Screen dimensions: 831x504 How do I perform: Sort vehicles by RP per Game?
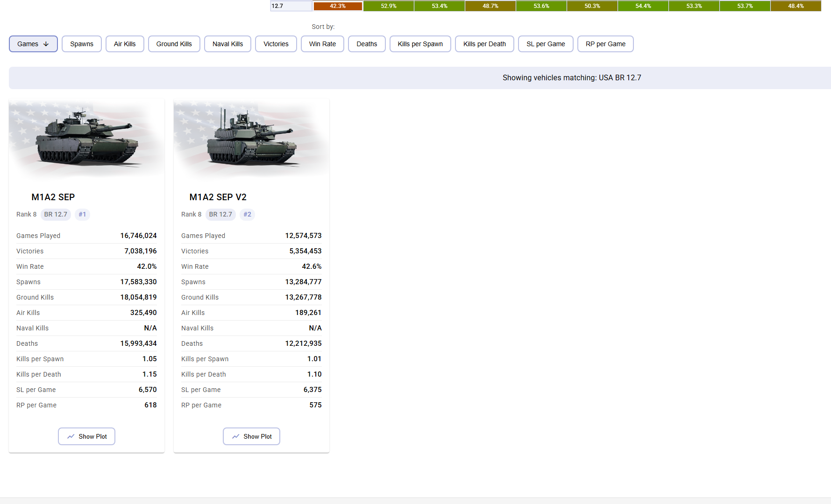coord(605,44)
